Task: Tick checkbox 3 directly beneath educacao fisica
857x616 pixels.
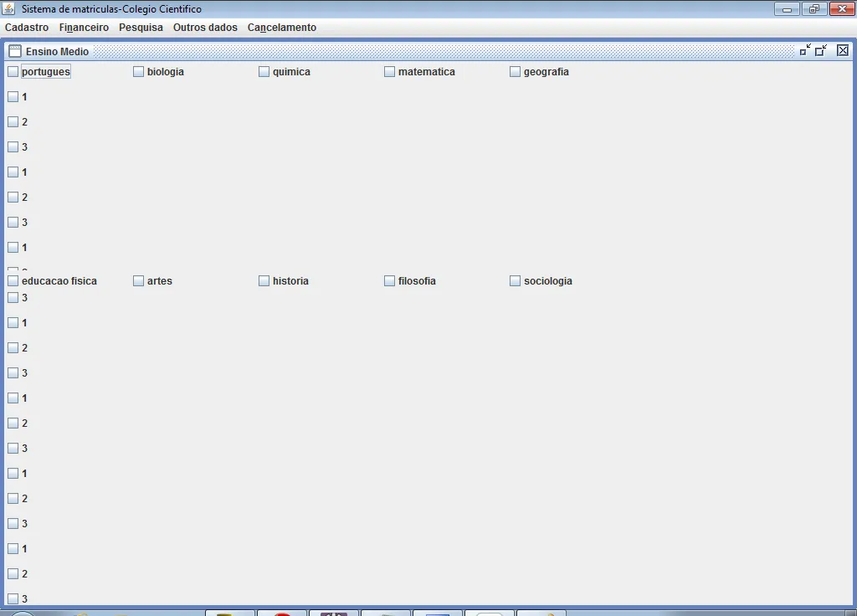Action: pyautogui.click(x=13, y=298)
